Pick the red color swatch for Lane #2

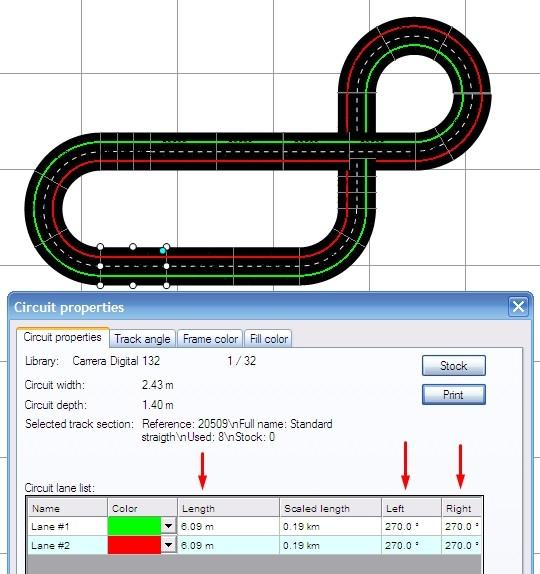coord(134,545)
